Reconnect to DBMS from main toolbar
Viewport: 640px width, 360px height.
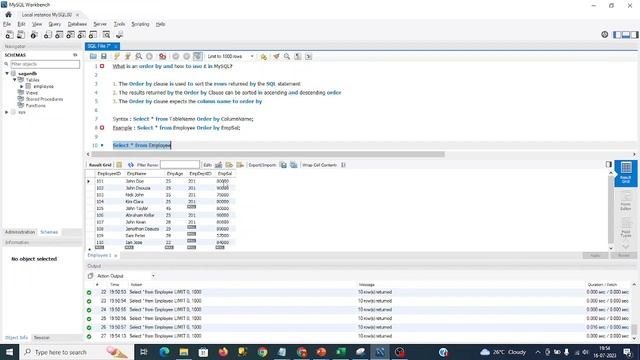pos(120,35)
